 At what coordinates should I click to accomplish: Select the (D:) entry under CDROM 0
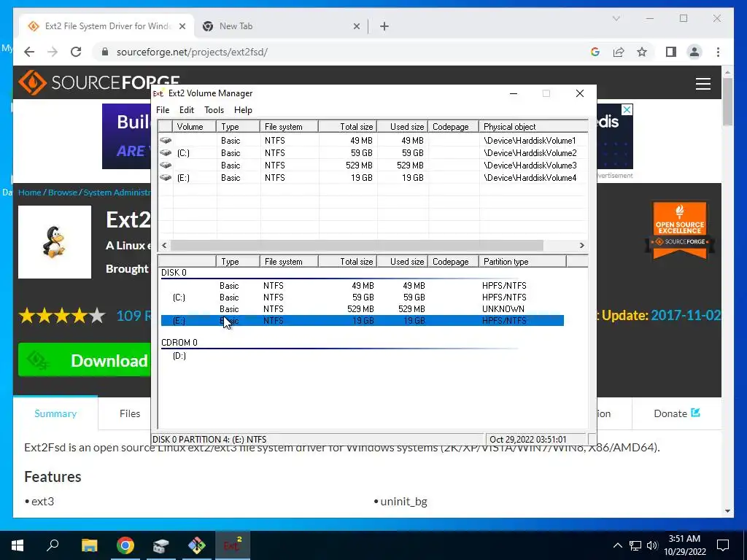point(179,356)
